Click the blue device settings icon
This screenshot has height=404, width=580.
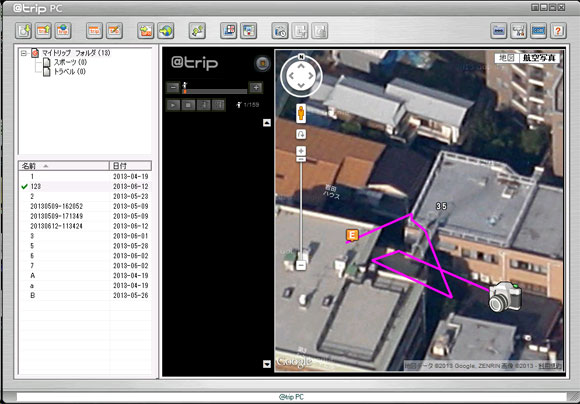[x=499, y=31]
